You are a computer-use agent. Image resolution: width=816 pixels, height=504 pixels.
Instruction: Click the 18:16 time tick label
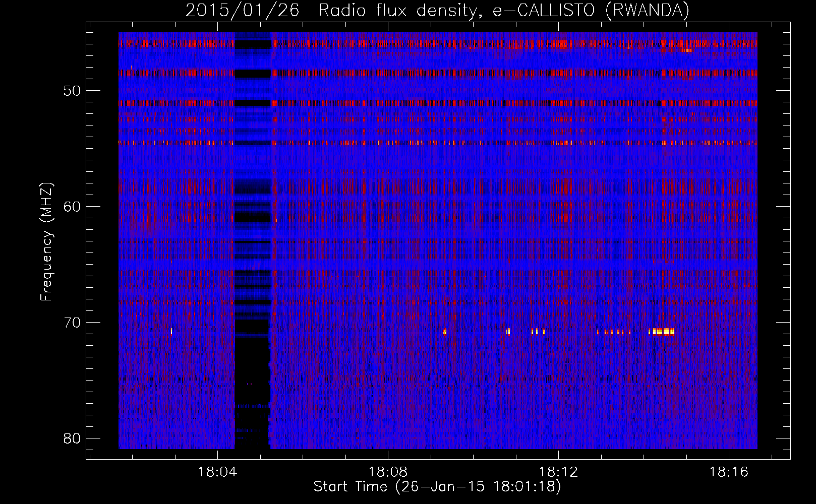coord(729,472)
